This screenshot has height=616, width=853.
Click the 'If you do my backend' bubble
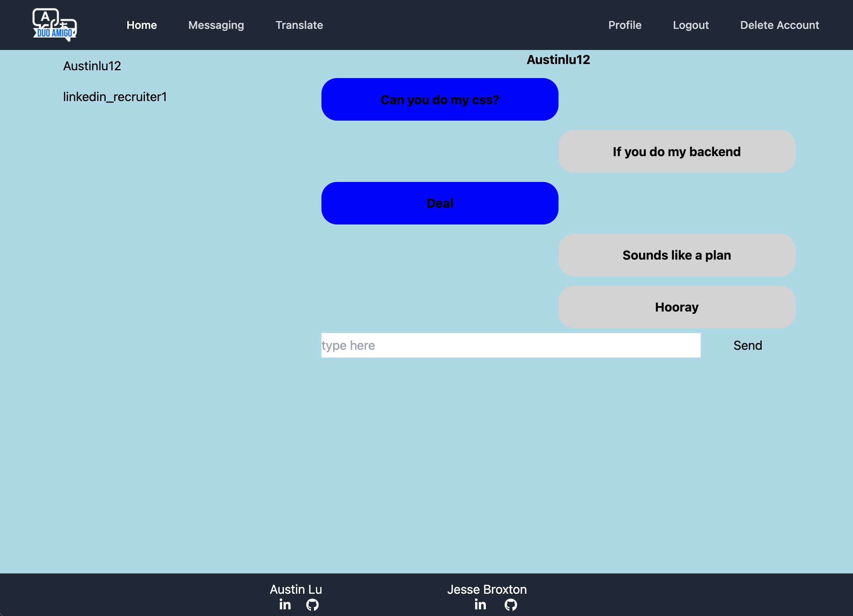676,151
